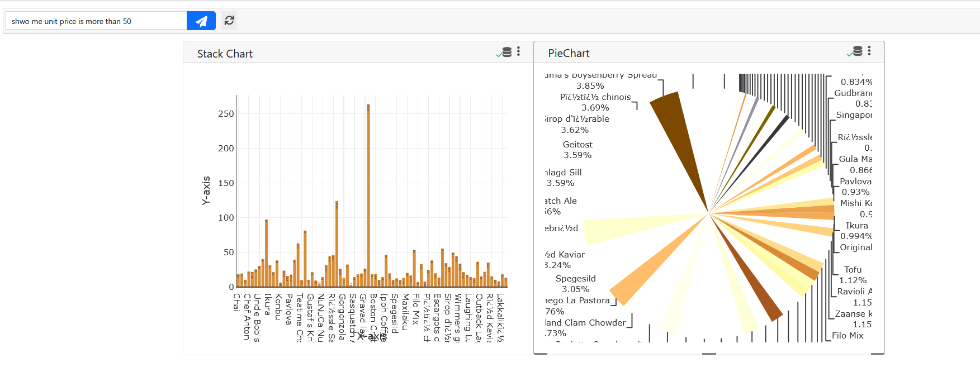This screenshot has width=980, height=372.
Task: Click the Y-axis title of Stack Chart
Action: 206,190
